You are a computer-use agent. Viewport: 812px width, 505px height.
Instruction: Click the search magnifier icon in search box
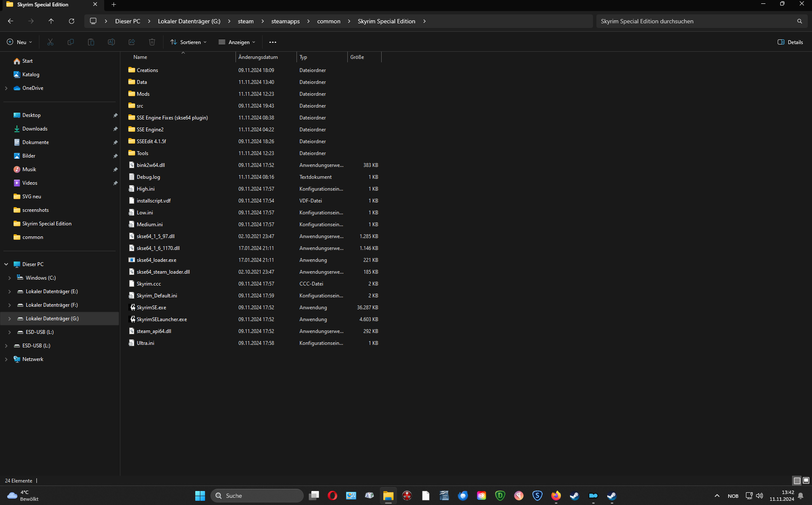pos(799,21)
